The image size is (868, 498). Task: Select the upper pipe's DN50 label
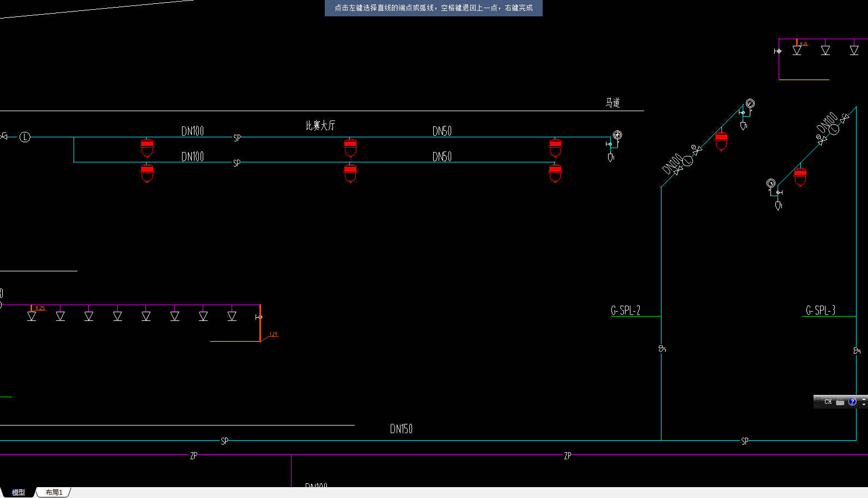tap(442, 131)
